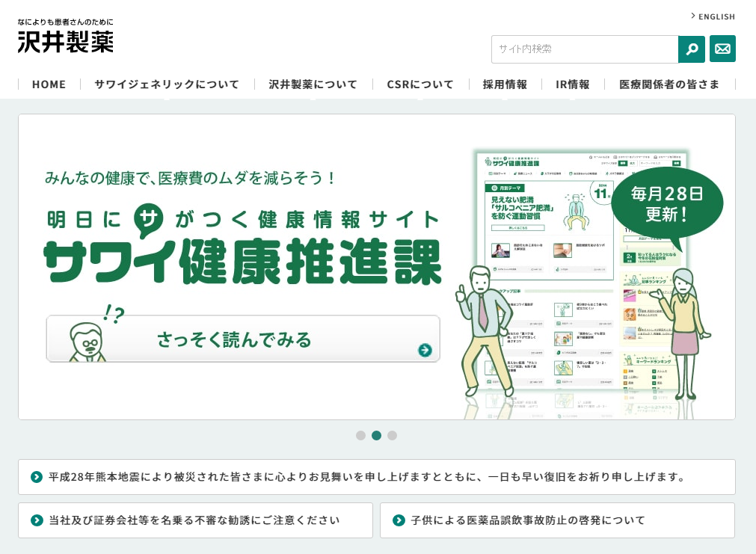Click the 'なによりも患者さんのために' tagline
Viewport: 756px width, 554px height.
click(66, 22)
